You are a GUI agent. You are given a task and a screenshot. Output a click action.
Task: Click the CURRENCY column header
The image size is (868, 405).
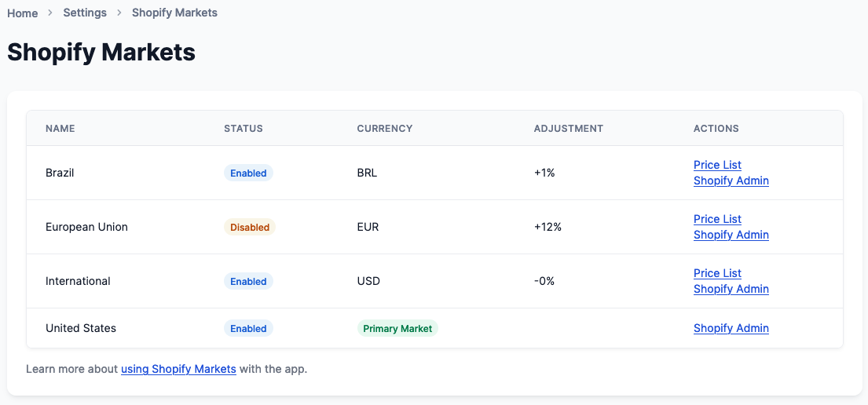pyautogui.click(x=385, y=129)
